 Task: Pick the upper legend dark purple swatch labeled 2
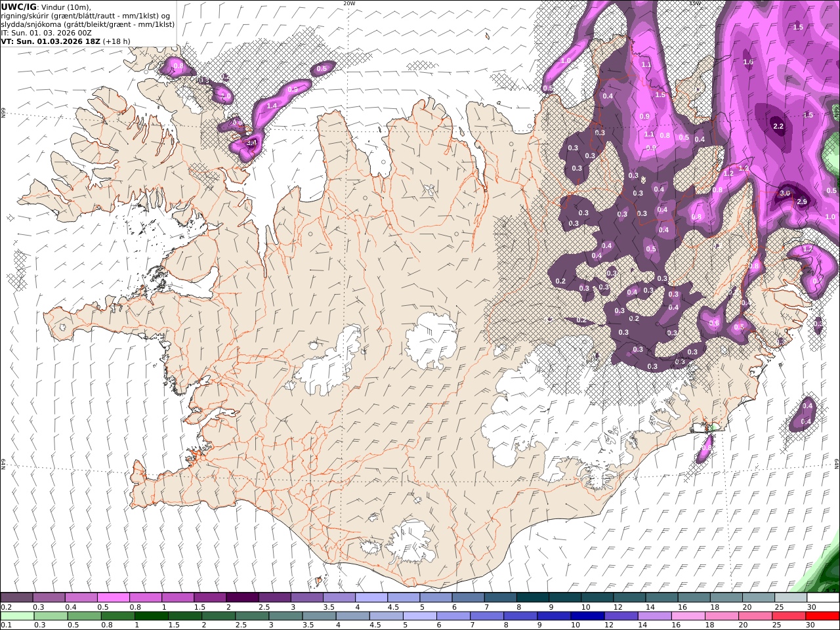241,597
